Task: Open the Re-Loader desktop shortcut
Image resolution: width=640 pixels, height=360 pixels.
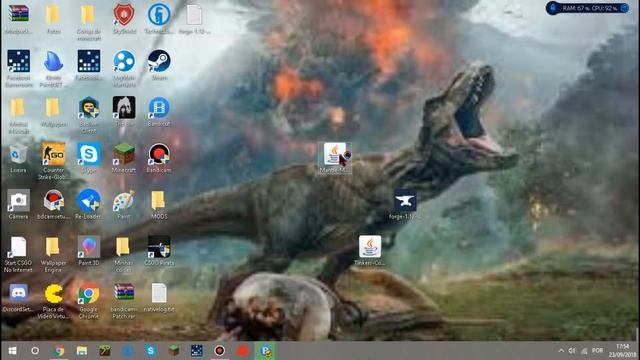Action: click(89, 201)
